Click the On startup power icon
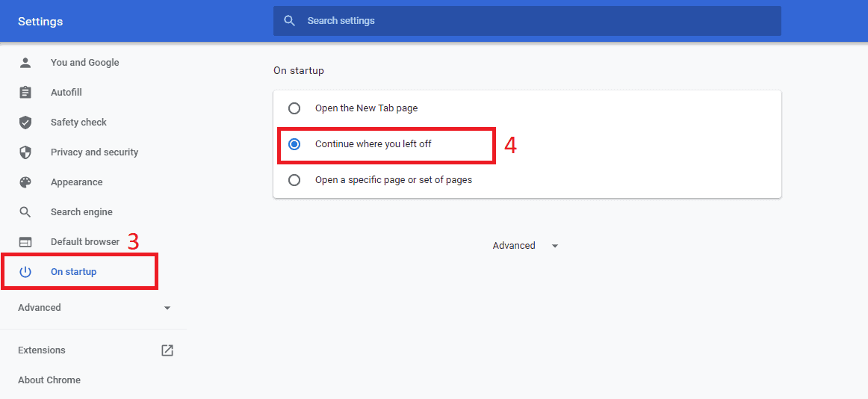Viewport: 868px width, 399px height. [x=25, y=272]
